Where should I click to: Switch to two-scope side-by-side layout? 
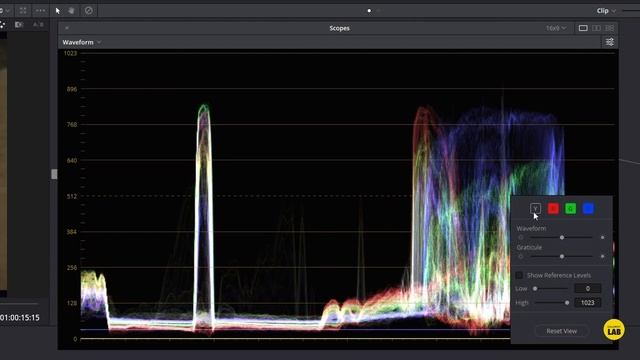596,28
